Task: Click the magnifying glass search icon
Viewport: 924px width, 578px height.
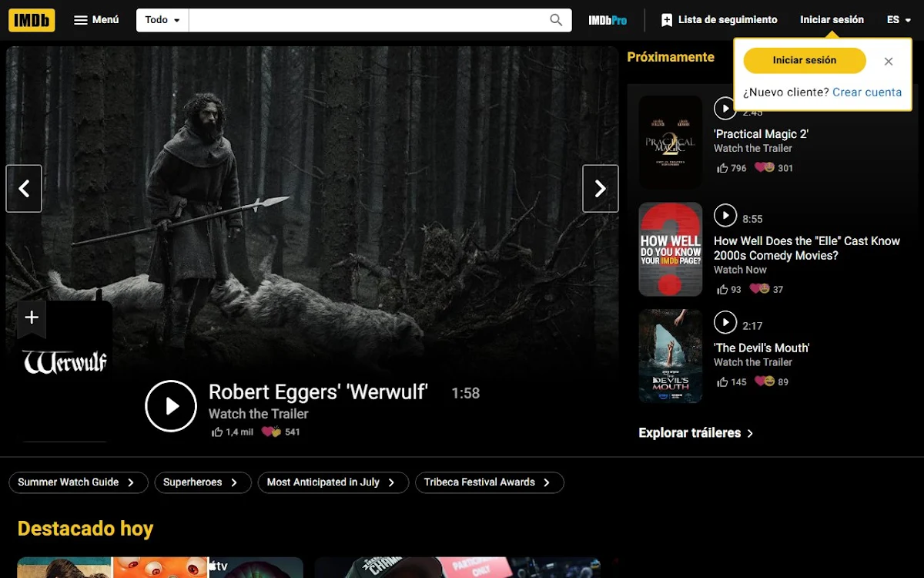Action: click(x=556, y=20)
